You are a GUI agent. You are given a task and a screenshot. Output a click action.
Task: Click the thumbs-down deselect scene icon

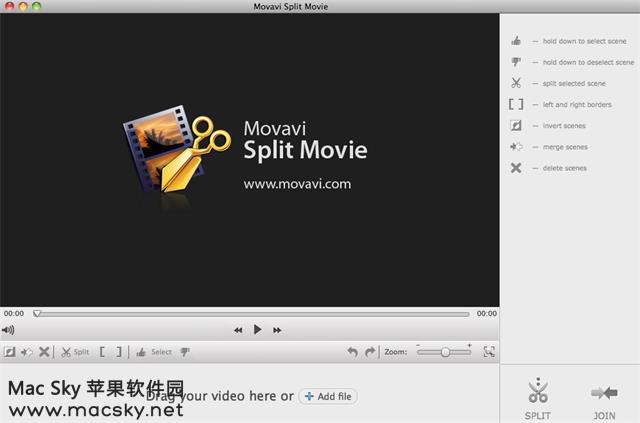185,352
